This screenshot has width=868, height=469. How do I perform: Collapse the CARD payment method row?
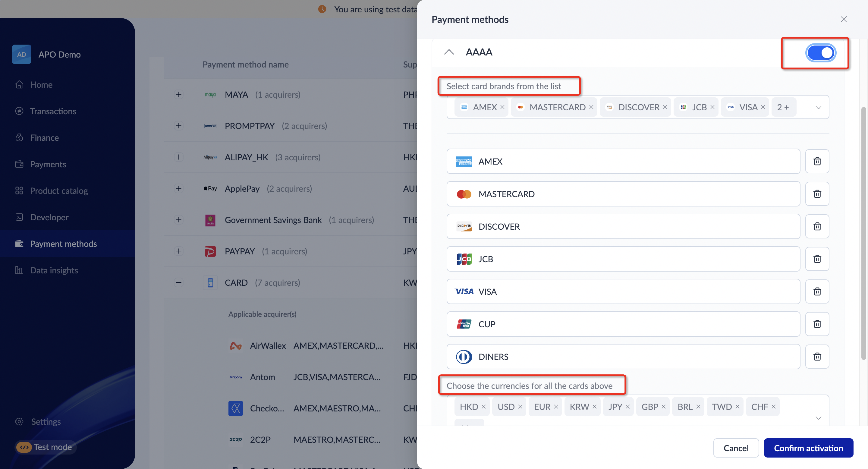coord(179,282)
